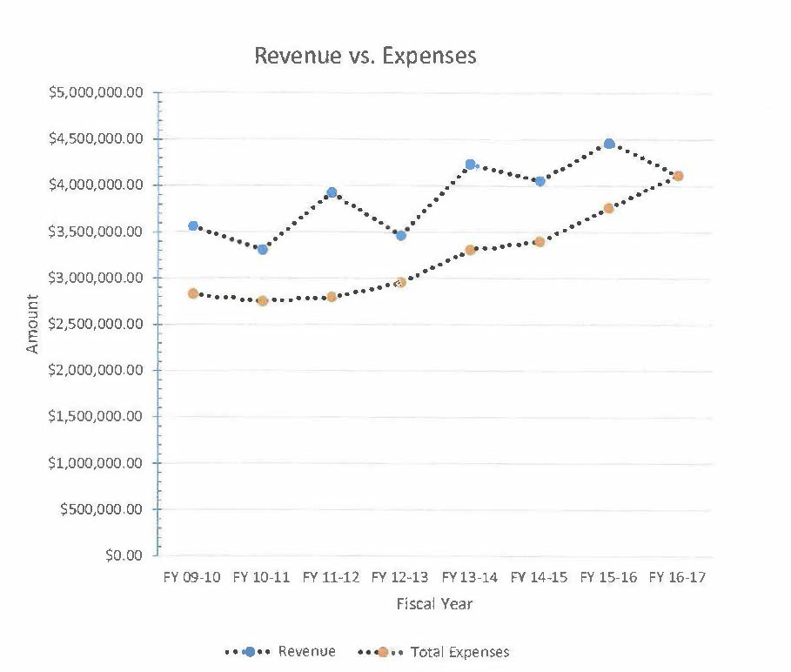
Task: Select the Fiscal Year axis title
Action: point(434,604)
